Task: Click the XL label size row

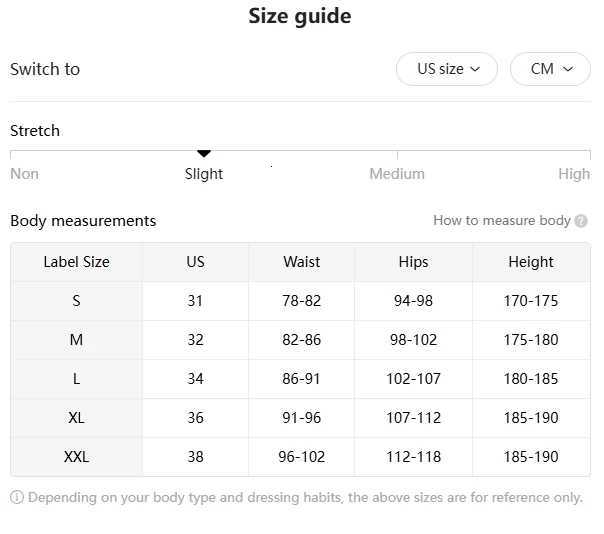Action: point(76,418)
